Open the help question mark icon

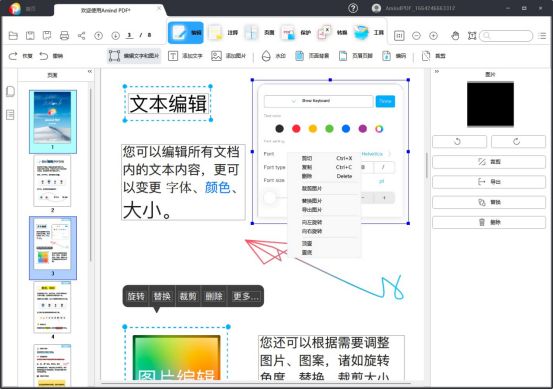[x=353, y=8]
